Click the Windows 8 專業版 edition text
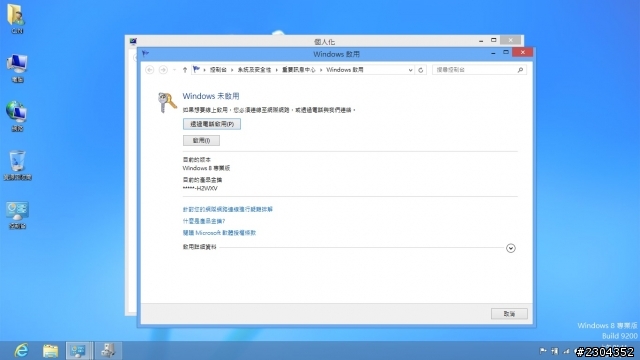Viewport: 640px width, 360px height. point(206,168)
